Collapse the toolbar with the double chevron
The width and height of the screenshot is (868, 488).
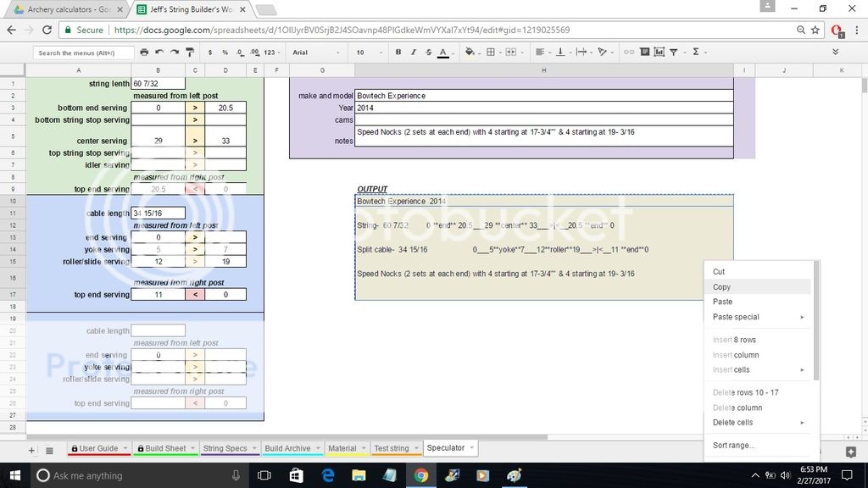[x=836, y=52]
